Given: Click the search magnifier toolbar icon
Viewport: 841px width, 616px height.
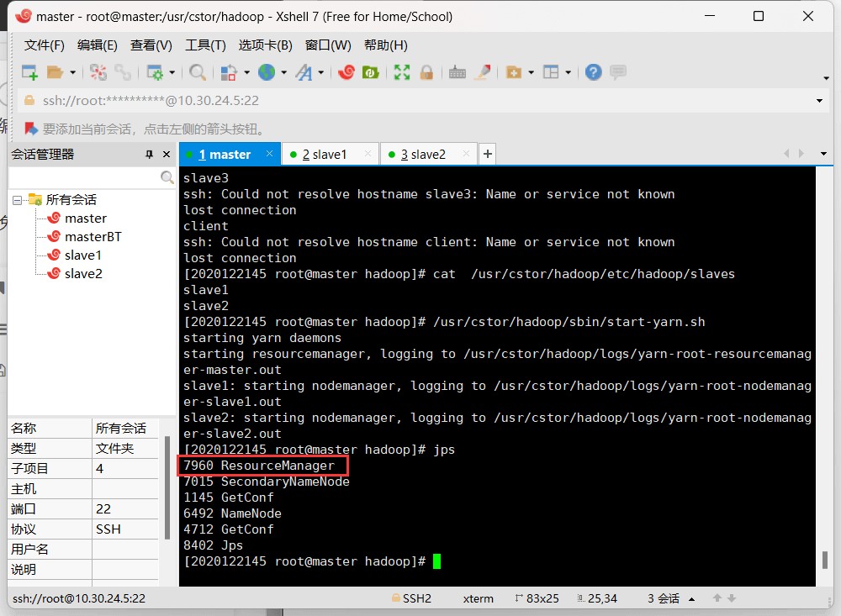Looking at the screenshot, I should pos(198,73).
